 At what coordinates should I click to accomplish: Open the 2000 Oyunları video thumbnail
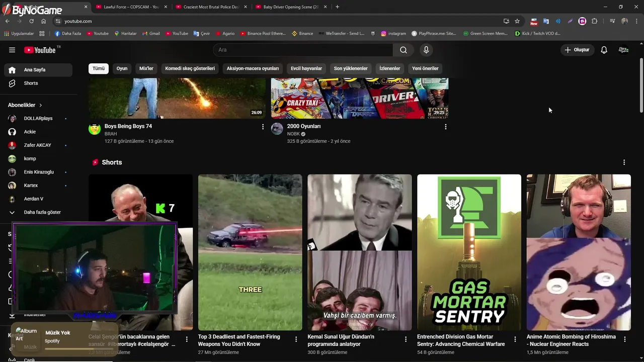point(360,98)
